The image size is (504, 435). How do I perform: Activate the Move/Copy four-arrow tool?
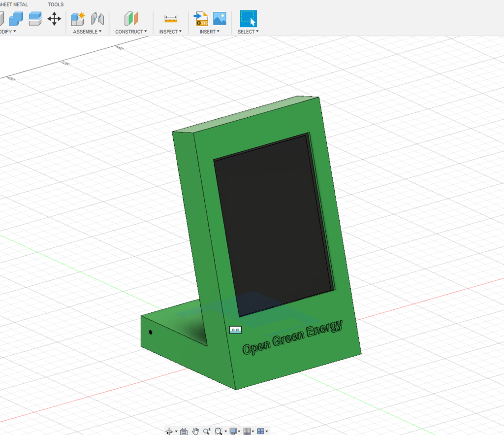54,19
